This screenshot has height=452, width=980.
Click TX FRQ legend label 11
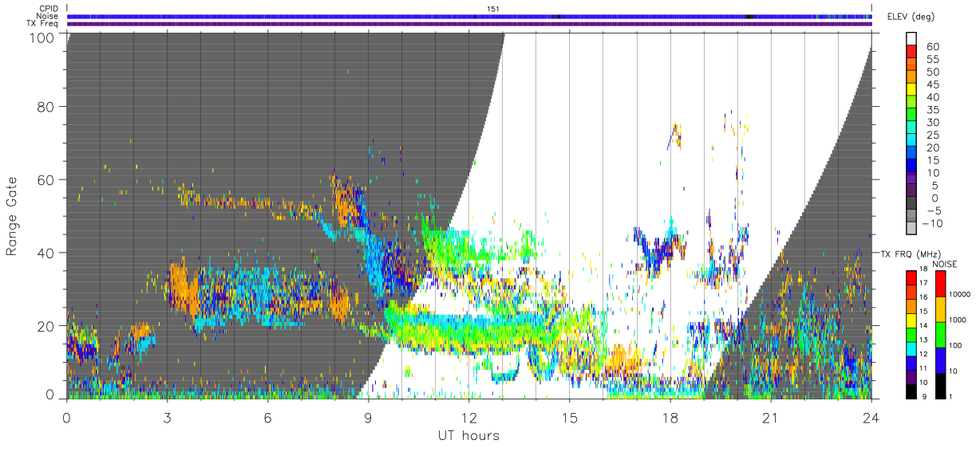923,368
